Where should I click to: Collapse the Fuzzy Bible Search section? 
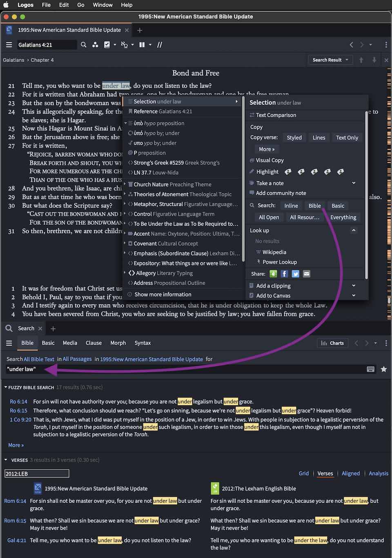coord(6,387)
